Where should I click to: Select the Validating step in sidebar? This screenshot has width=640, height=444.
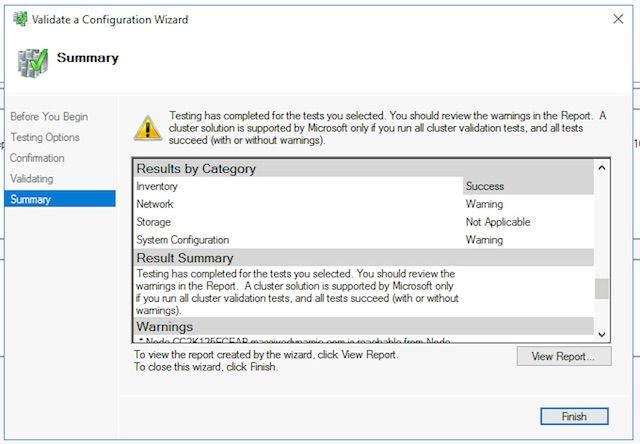pyautogui.click(x=32, y=178)
